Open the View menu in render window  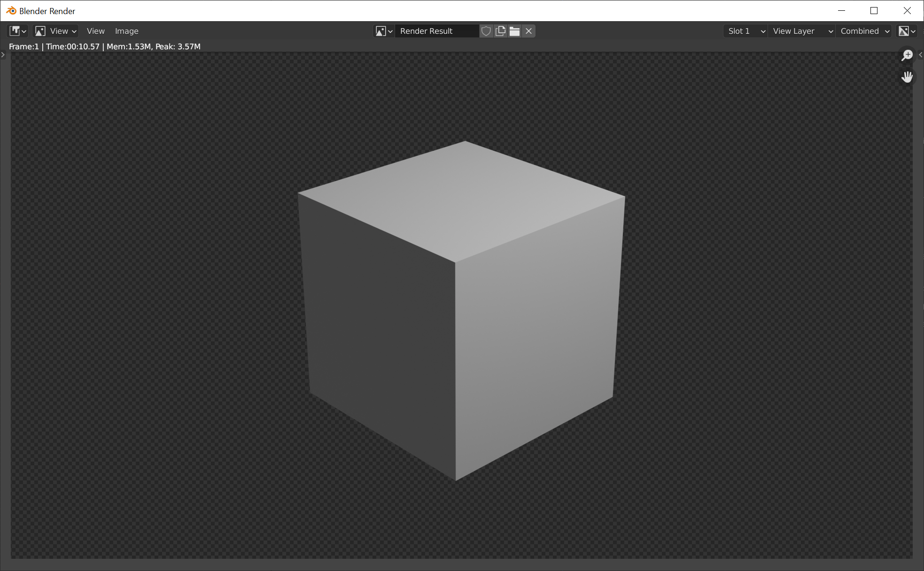(x=96, y=31)
